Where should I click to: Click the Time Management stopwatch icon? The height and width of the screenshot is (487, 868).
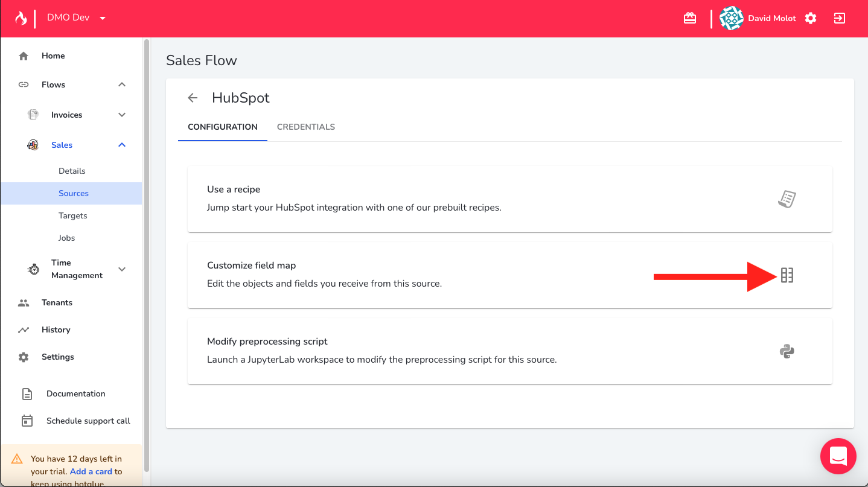point(34,269)
